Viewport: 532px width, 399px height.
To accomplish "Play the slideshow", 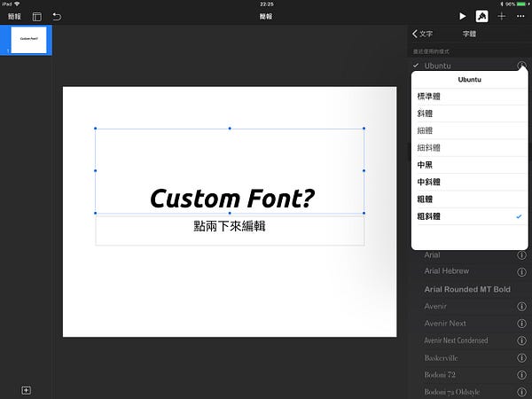I will [462, 16].
